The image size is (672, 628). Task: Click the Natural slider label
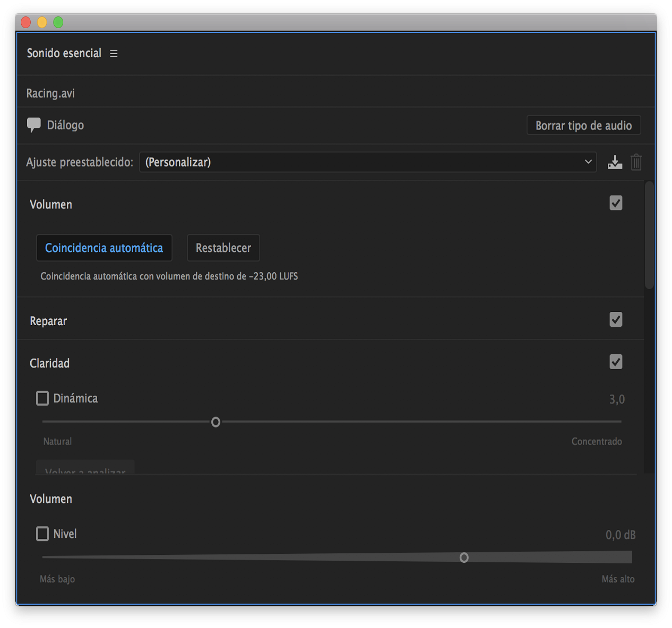tap(57, 441)
